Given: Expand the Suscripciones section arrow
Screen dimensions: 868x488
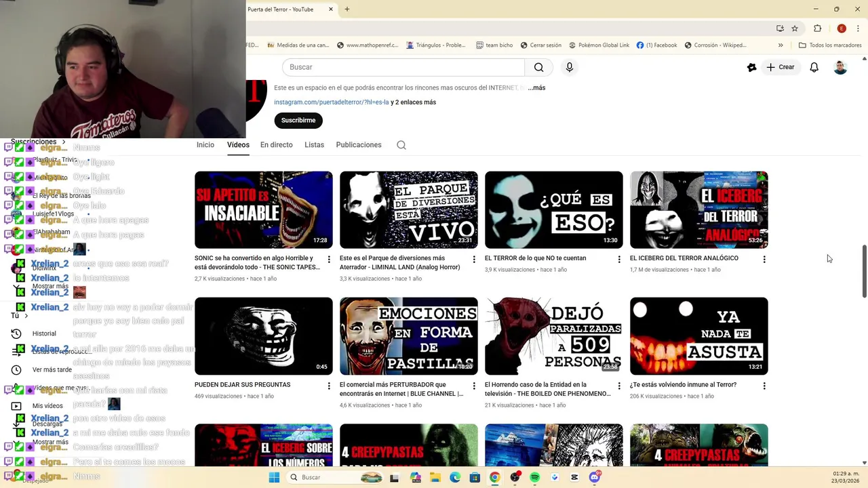Looking at the screenshot, I should (x=64, y=142).
